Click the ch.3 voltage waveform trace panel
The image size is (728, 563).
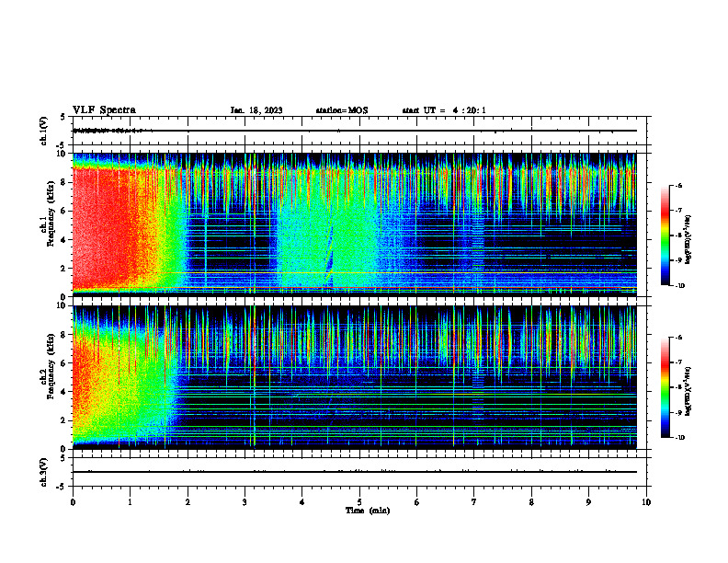[x=359, y=472]
